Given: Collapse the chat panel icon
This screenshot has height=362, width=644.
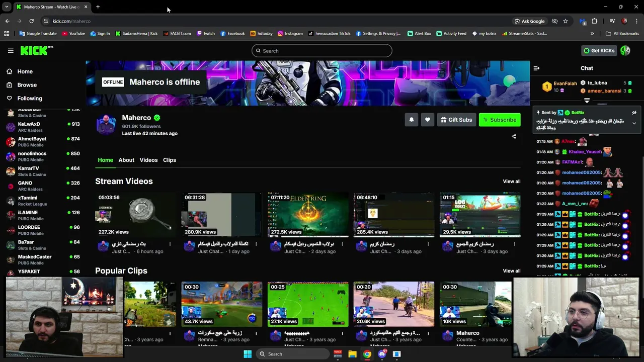Looking at the screenshot, I should coord(536,68).
